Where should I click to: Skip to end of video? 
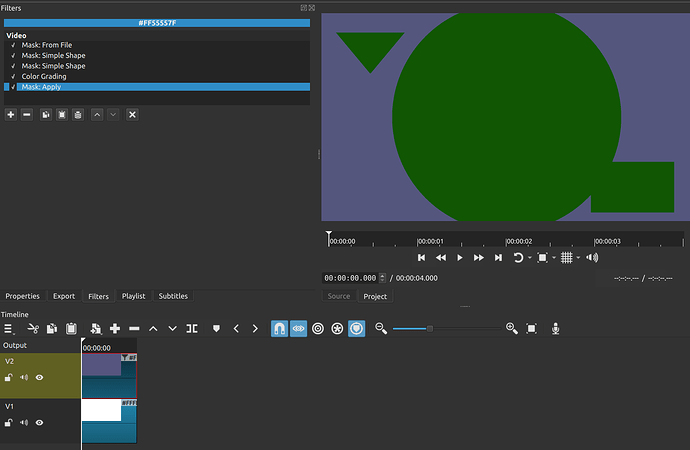[498, 258]
